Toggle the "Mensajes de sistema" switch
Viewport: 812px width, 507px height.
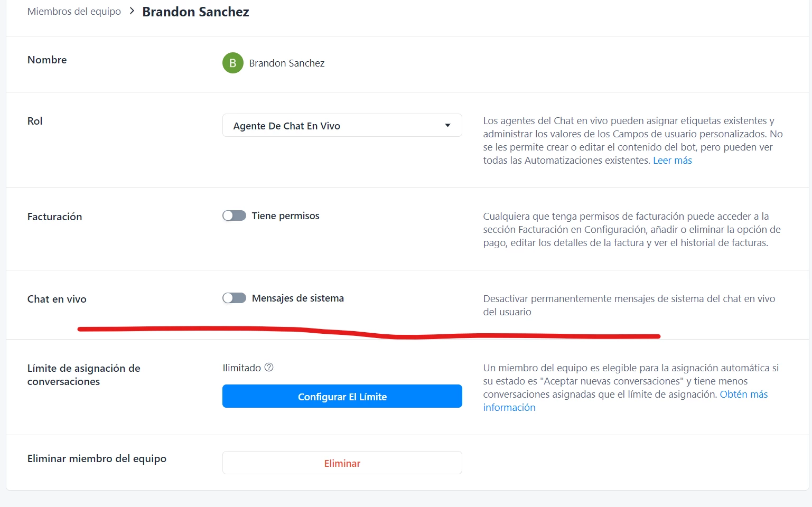click(234, 298)
